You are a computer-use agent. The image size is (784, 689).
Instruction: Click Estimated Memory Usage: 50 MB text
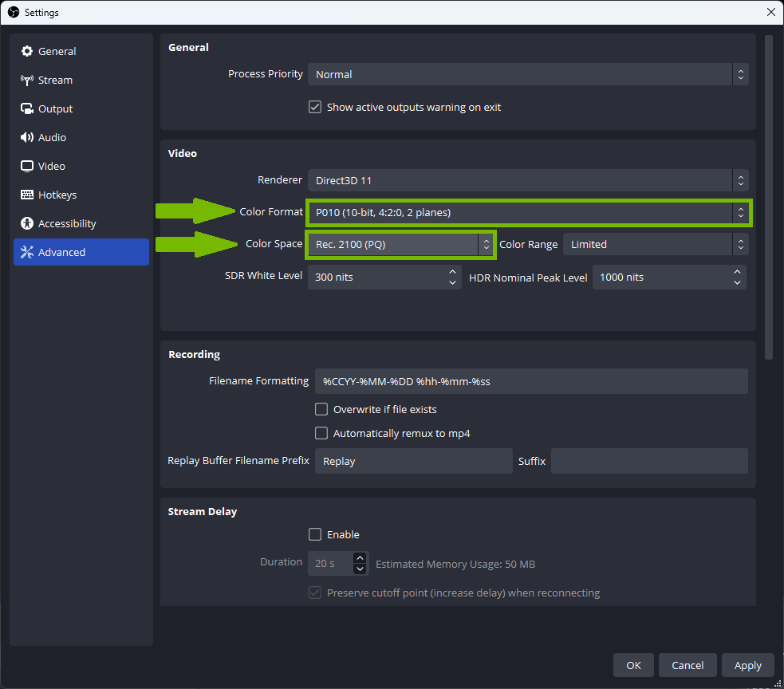[455, 564]
